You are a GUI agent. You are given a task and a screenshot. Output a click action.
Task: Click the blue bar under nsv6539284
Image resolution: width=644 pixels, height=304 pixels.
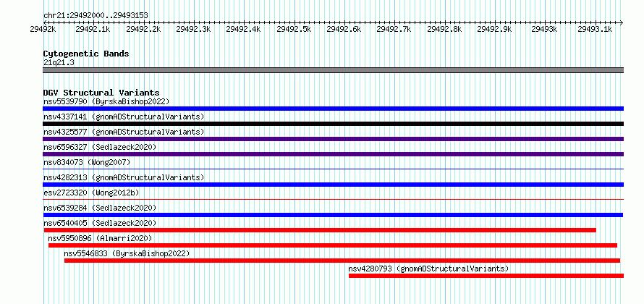(x=333, y=215)
